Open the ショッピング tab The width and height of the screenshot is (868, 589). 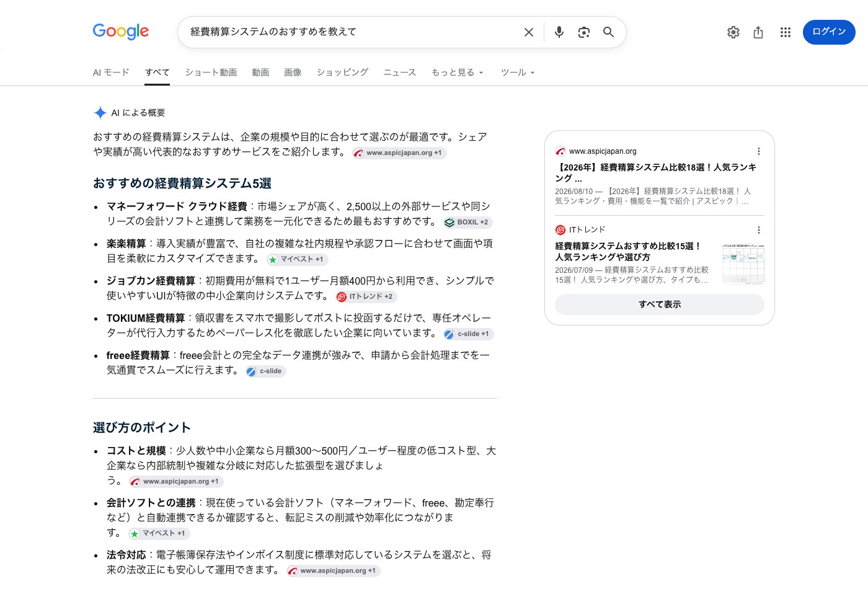coord(342,73)
